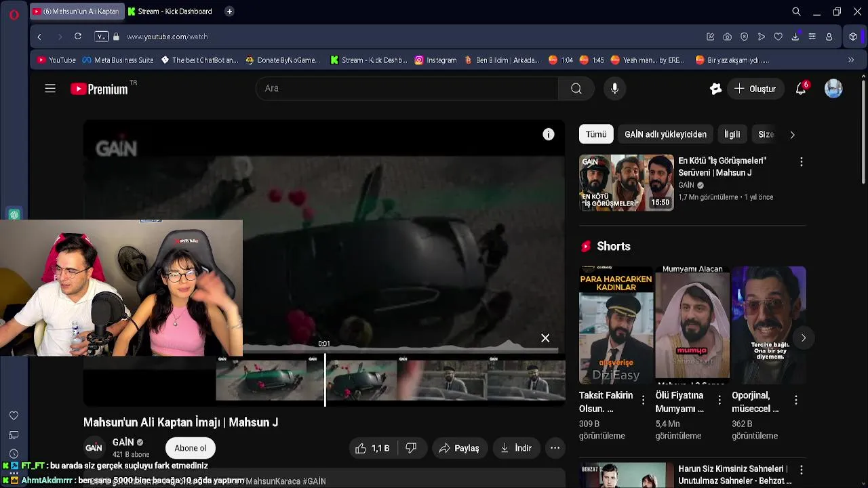
Task: Select the İlgili filter chip
Action: click(x=732, y=134)
